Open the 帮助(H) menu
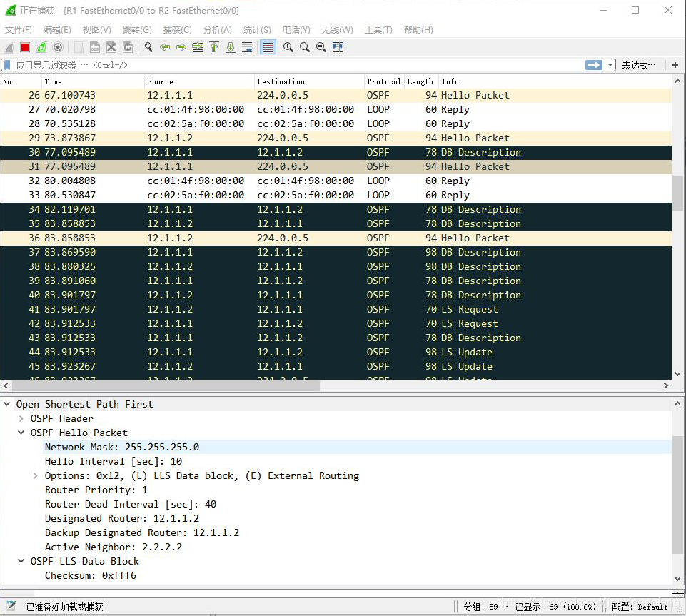Viewport: 686px width, 616px height. click(418, 30)
